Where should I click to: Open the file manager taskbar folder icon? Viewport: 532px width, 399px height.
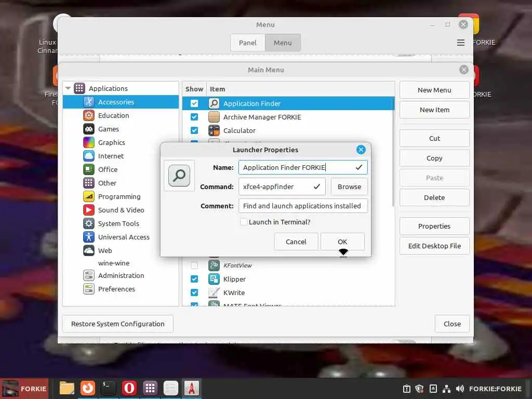(67, 388)
